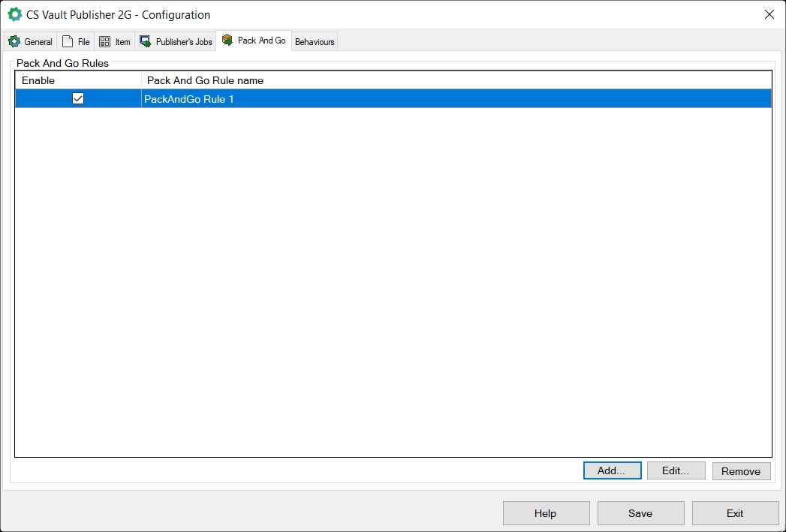The image size is (786, 532).
Task: Close the Configuration window with X
Action: pos(769,14)
